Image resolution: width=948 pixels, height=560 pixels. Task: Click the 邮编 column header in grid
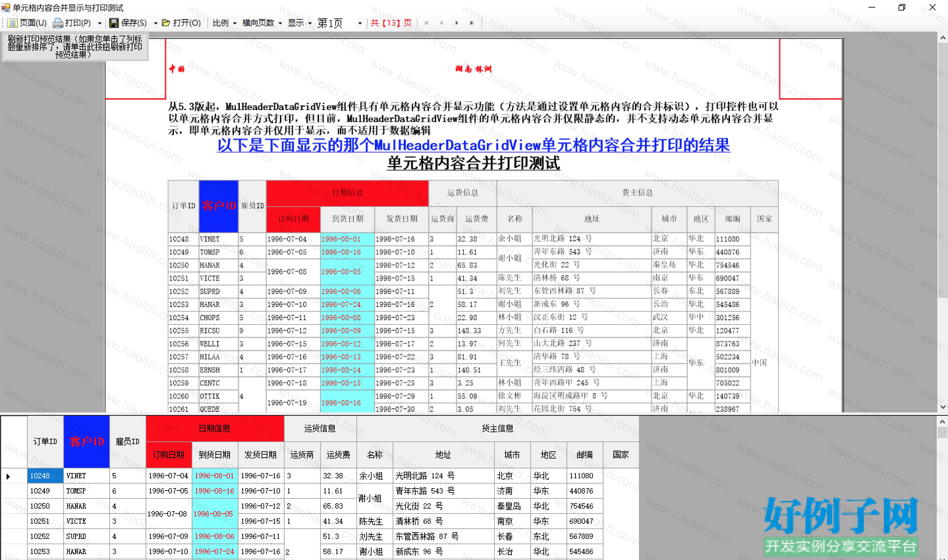pyautogui.click(x=585, y=455)
